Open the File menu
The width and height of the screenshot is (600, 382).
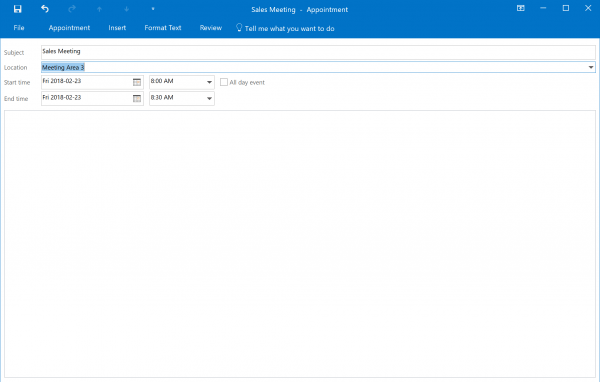click(x=19, y=28)
